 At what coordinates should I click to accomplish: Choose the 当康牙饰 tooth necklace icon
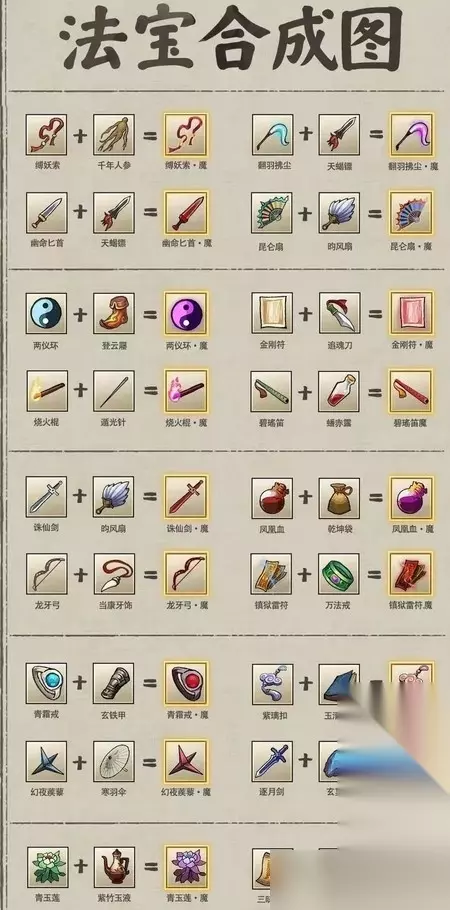pyautogui.click(x=114, y=574)
